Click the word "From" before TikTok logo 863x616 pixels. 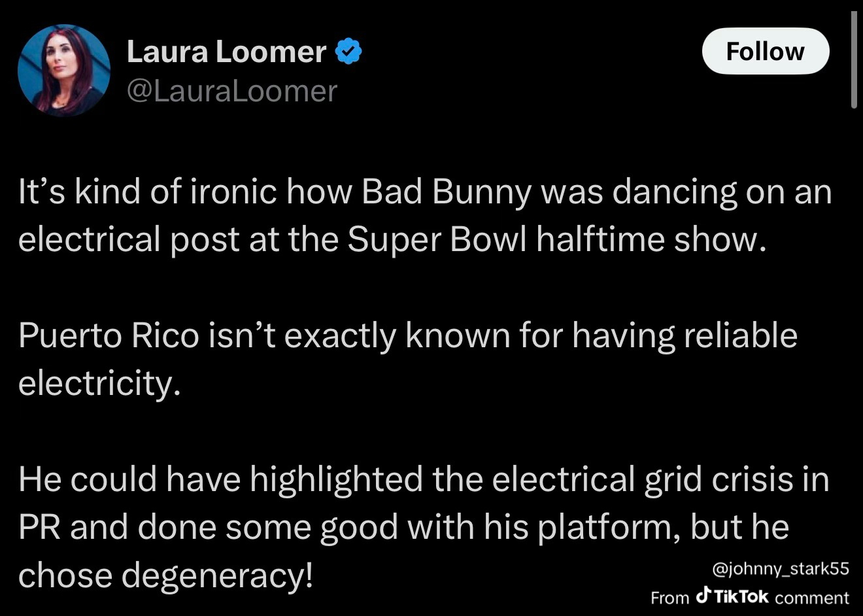(x=670, y=598)
